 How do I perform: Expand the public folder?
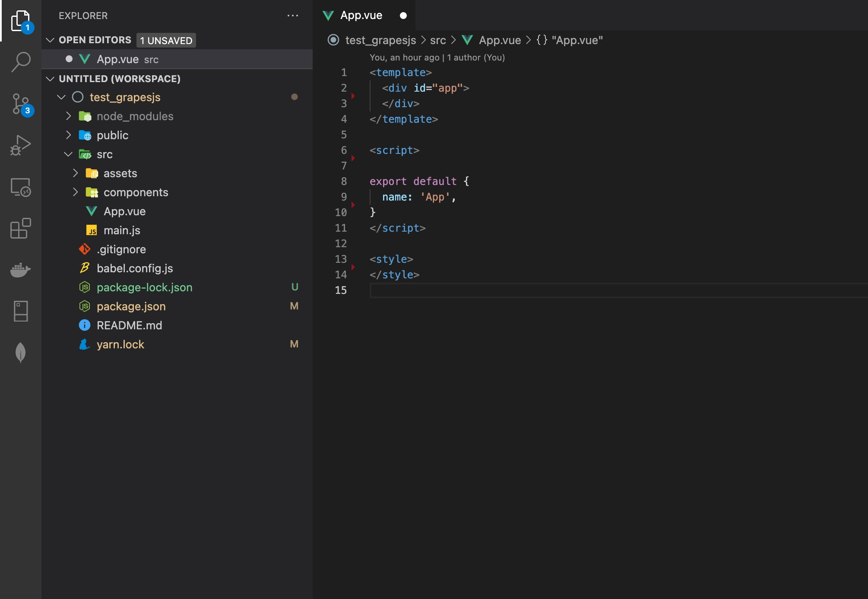click(x=68, y=135)
